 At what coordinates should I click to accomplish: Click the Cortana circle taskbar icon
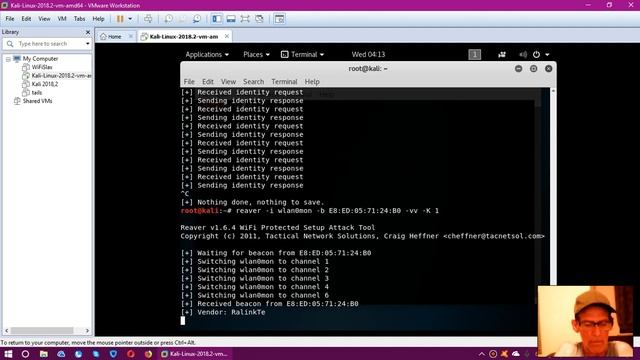25,354
